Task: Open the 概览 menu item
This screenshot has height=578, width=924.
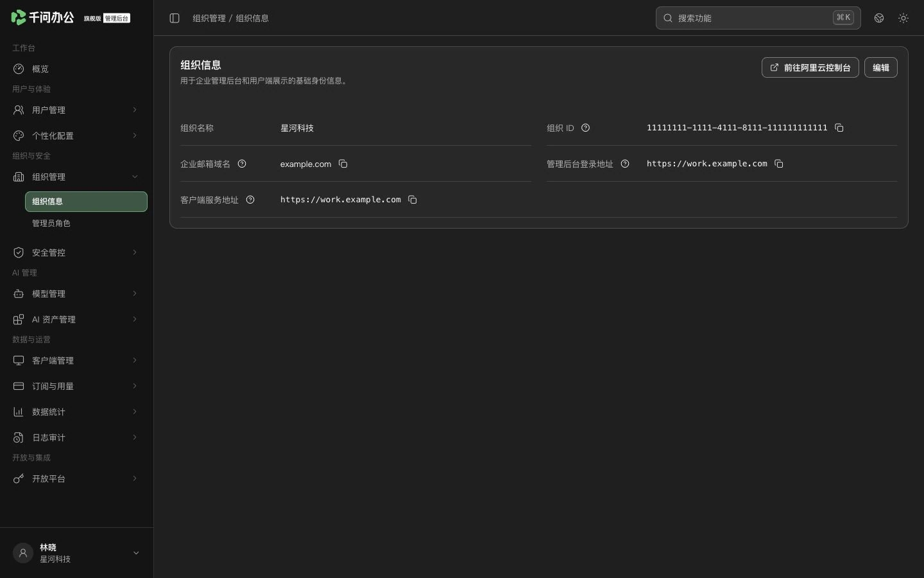Action: (x=76, y=69)
